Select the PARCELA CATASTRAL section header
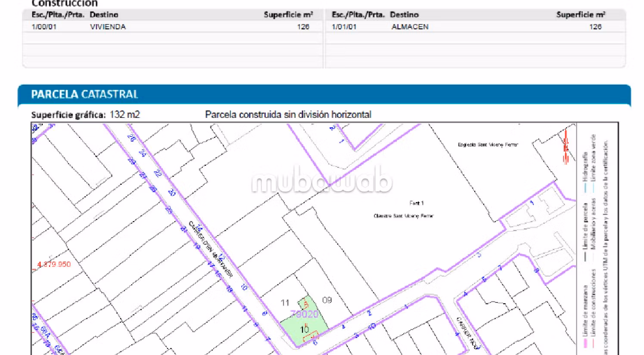 coord(84,94)
